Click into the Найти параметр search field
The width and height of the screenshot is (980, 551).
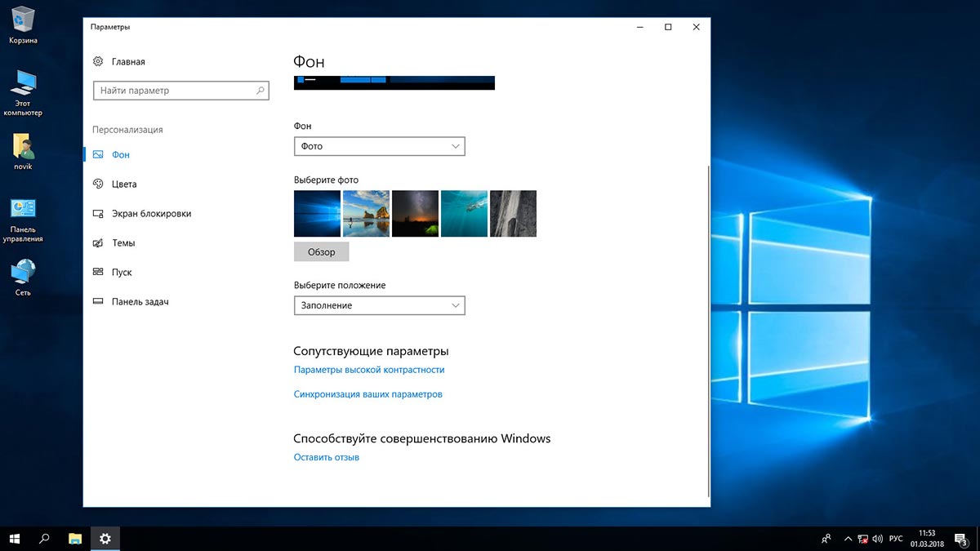pos(181,91)
